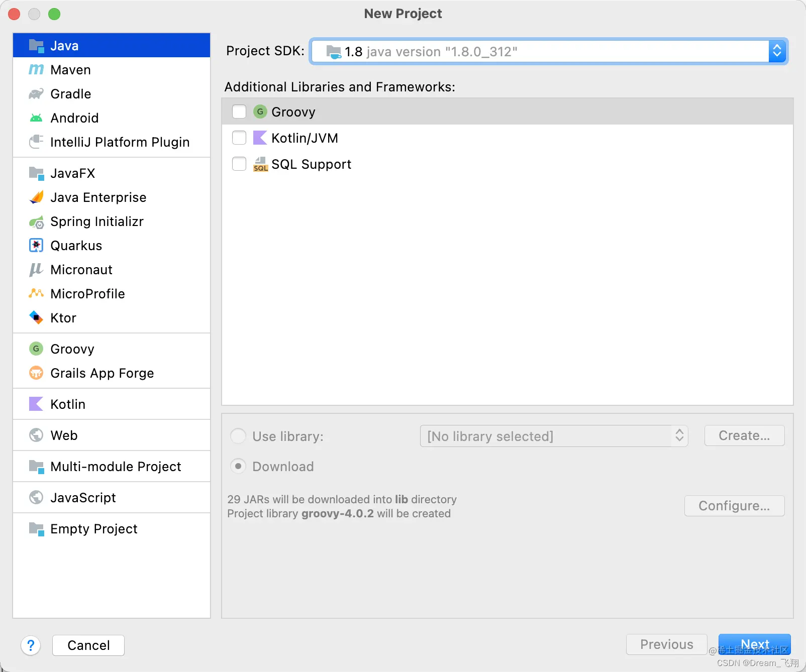Open the No library selected dropdown
Image resolution: width=806 pixels, height=672 pixels.
(554, 436)
